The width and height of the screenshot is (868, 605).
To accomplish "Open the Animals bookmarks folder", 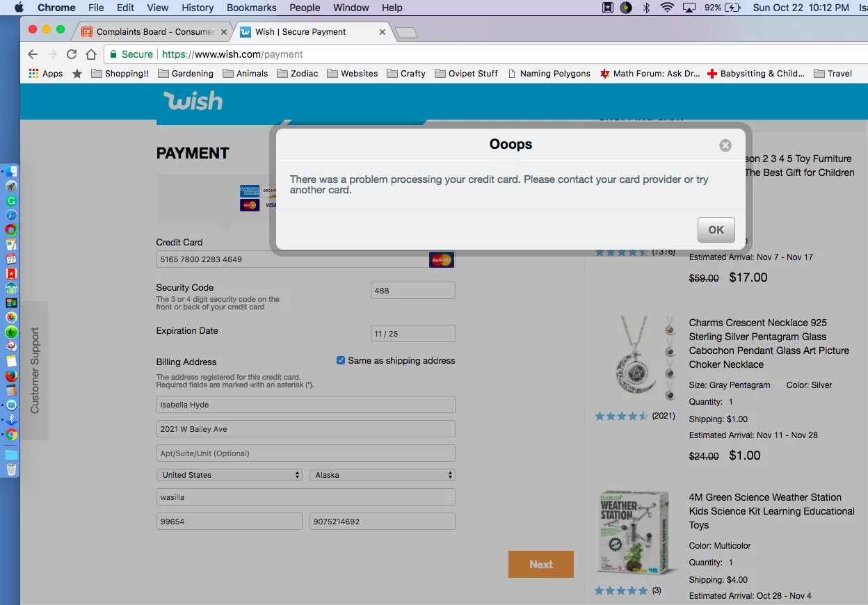I will 246,74.
